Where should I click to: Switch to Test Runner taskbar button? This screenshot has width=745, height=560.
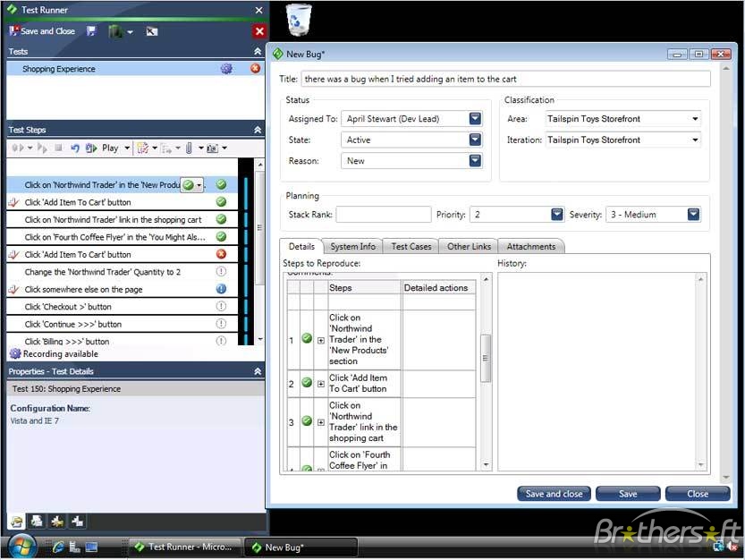click(184, 547)
